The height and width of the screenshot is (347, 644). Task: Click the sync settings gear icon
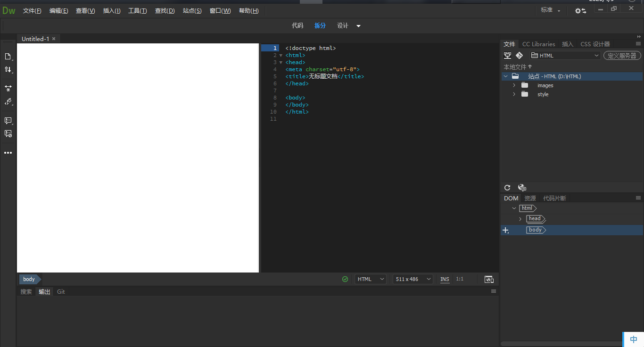click(580, 10)
